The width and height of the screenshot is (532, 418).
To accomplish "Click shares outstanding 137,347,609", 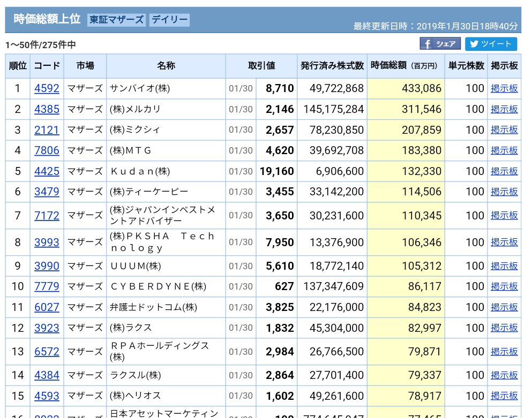I will 334,286.
